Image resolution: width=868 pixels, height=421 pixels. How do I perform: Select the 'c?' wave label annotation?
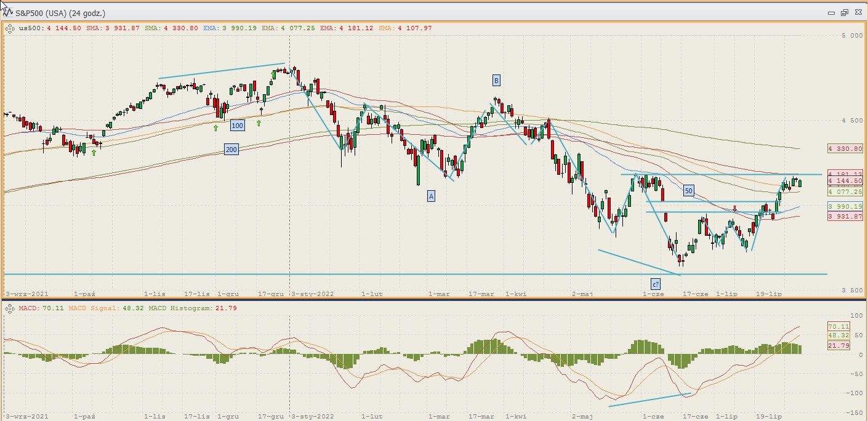click(x=656, y=284)
